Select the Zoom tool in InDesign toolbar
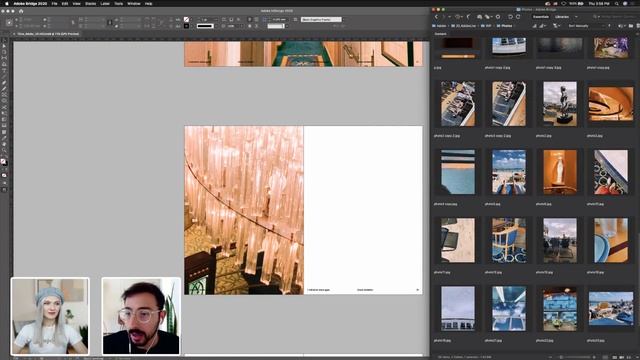Screen dimensions: 640x360 (4, 150)
